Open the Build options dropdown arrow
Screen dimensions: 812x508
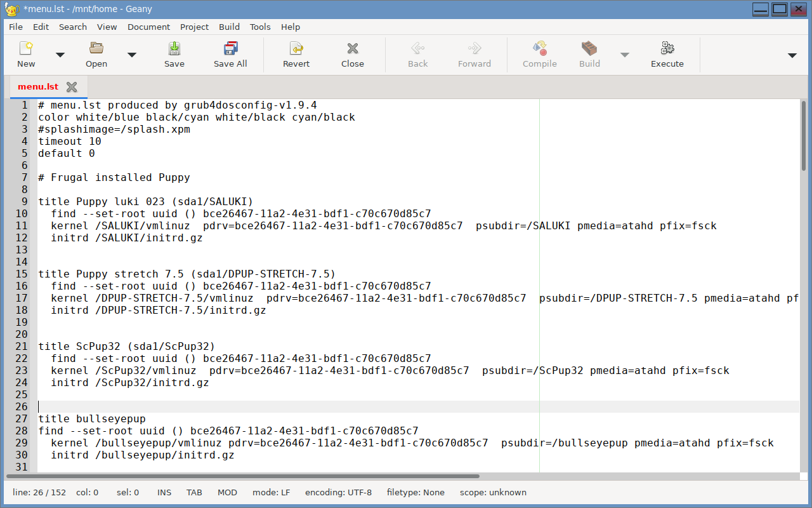point(625,55)
